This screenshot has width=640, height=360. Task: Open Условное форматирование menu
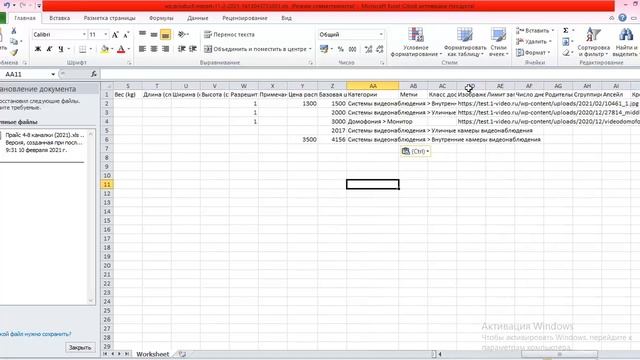tap(416, 42)
